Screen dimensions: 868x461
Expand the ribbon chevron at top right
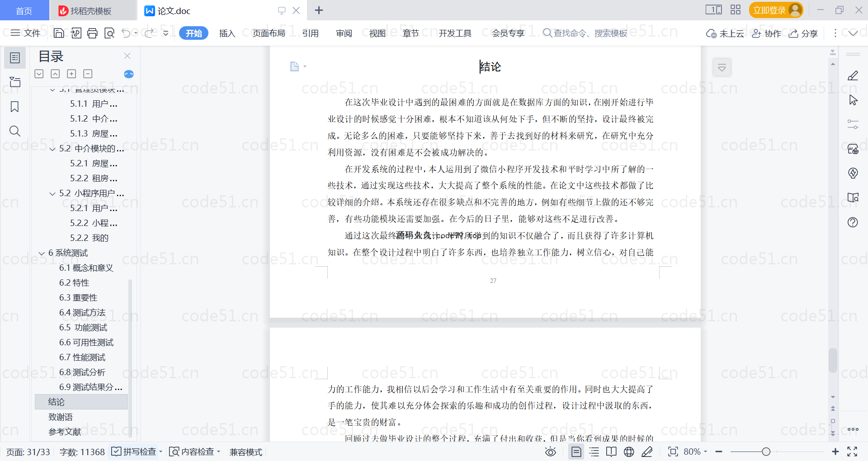click(853, 33)
